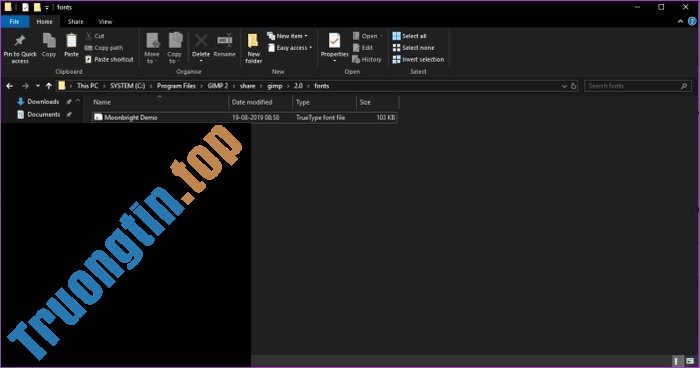Click GIMP 2 in address path
The height and width of the screenshot is (368, 700).
click(218, 86)
